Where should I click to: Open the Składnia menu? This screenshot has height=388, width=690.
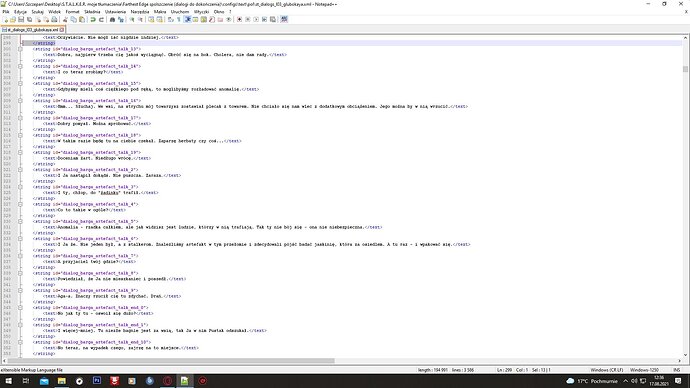point(92,12)
